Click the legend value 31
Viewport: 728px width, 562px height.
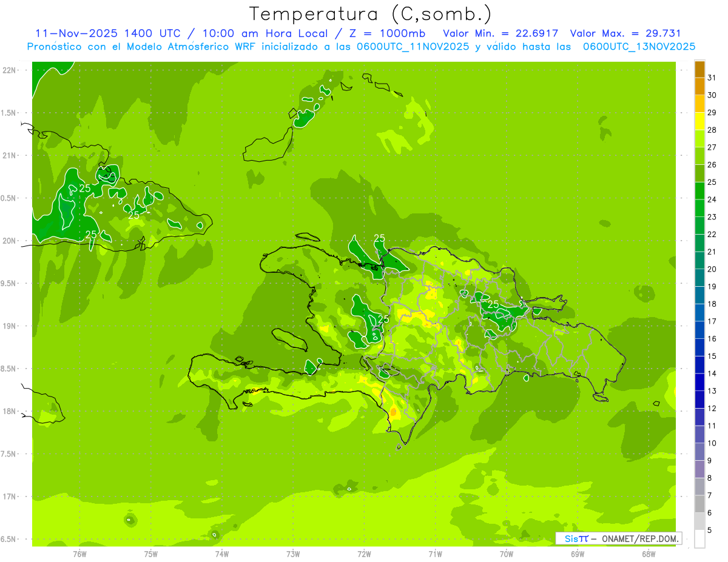712,78
